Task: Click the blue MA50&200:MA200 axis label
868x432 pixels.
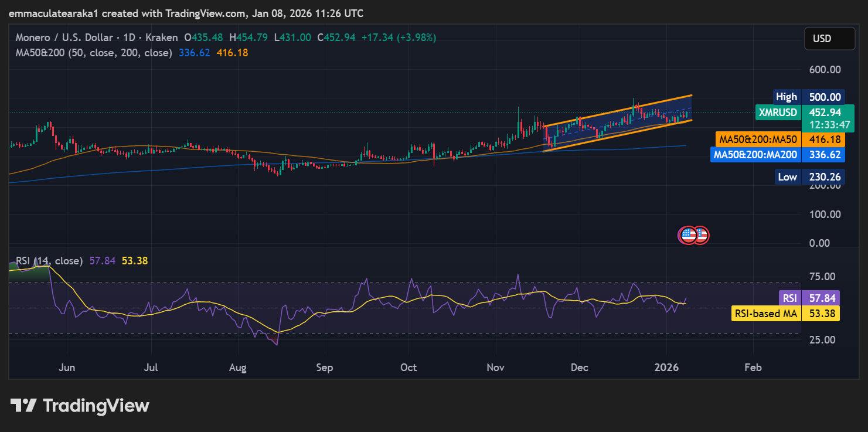Action: click(x=755, y=155)
